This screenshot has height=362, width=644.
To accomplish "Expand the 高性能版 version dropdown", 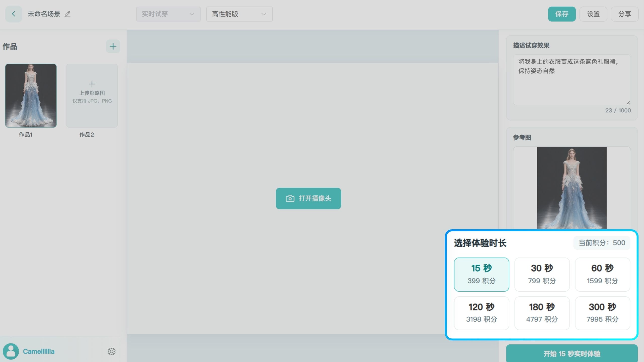I will (x=239, y=14).
